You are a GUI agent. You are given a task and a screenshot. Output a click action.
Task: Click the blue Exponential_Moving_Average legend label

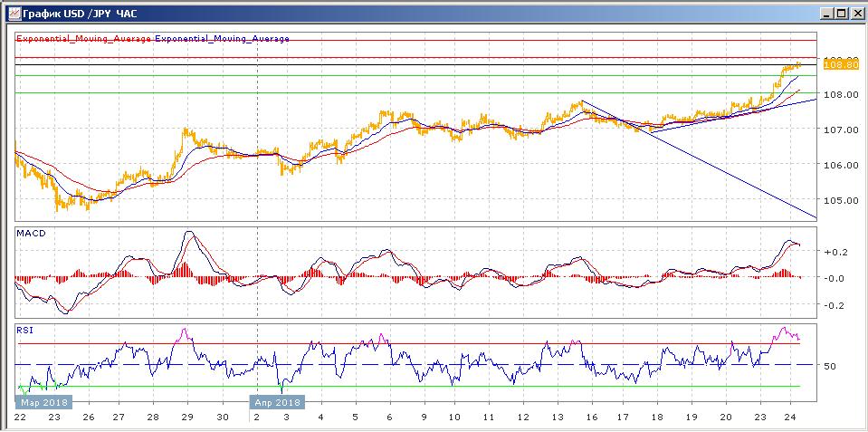coord(223,38)
